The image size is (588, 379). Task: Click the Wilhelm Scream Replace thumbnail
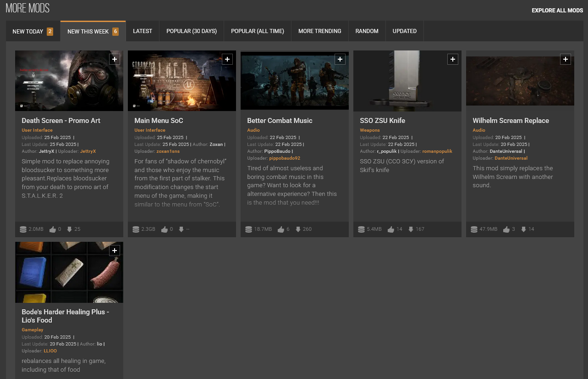520,81
